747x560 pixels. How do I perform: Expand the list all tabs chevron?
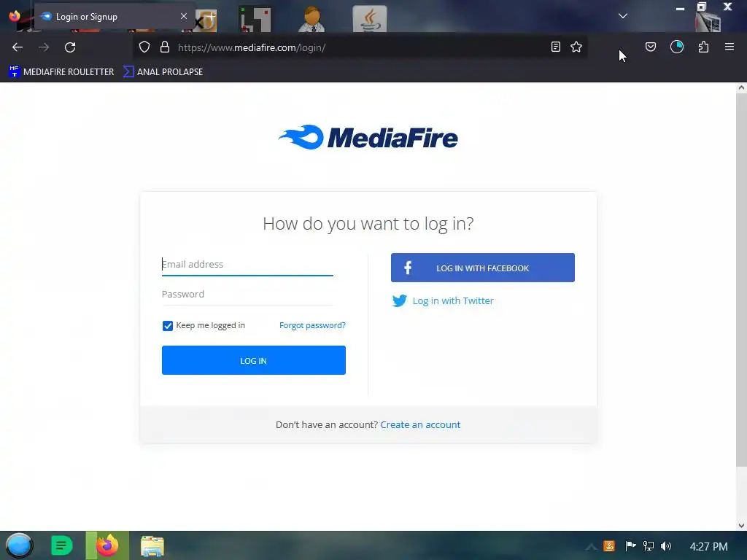pos(623,16)
